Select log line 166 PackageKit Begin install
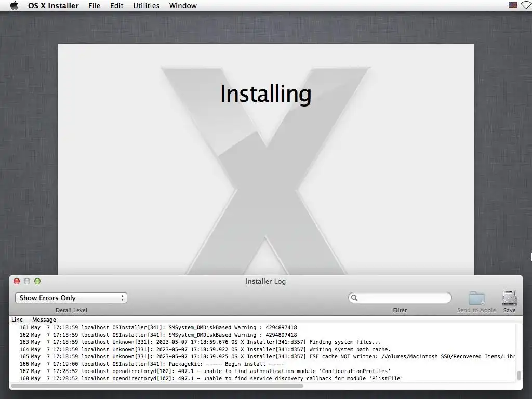This screenshot has width=532, height=399. (263, 364)
